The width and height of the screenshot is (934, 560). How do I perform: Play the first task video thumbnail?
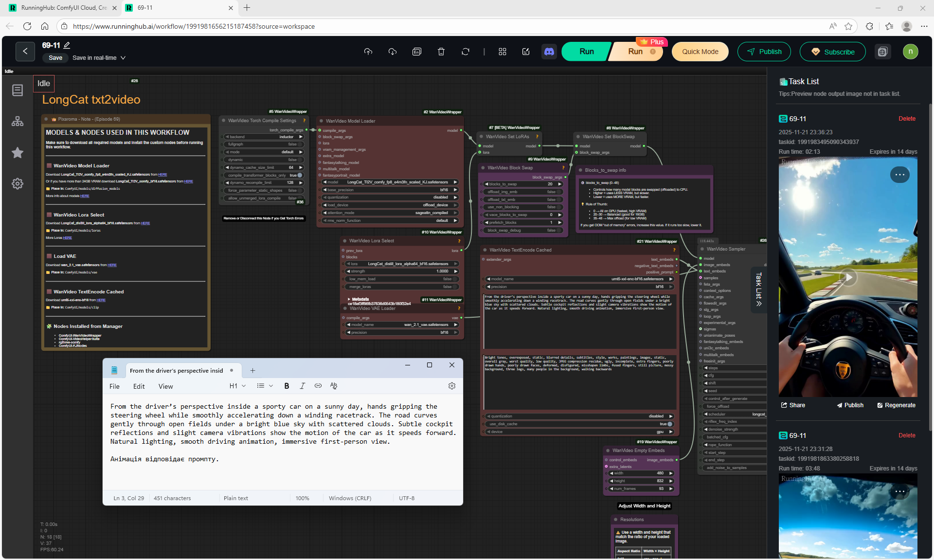point(848,277)
